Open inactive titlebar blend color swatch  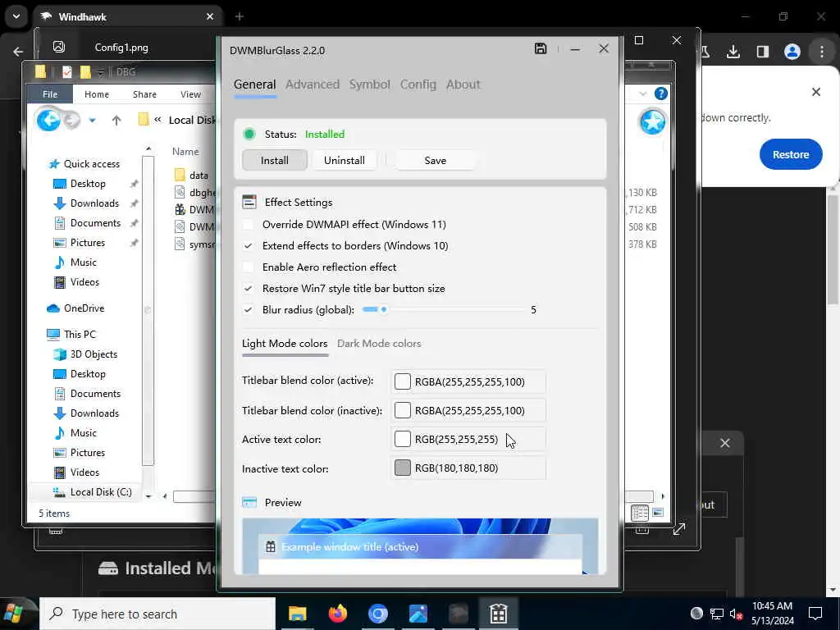click(x=402, y=410)
